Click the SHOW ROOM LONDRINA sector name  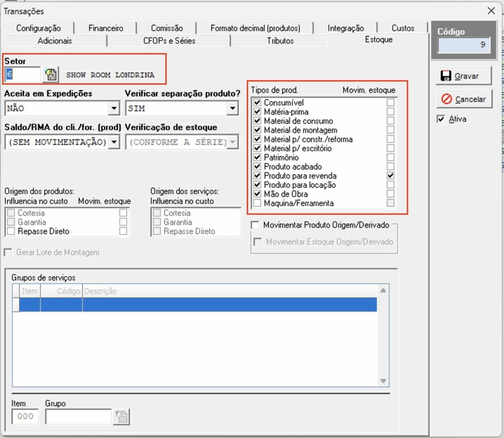[x=110, y=75]
